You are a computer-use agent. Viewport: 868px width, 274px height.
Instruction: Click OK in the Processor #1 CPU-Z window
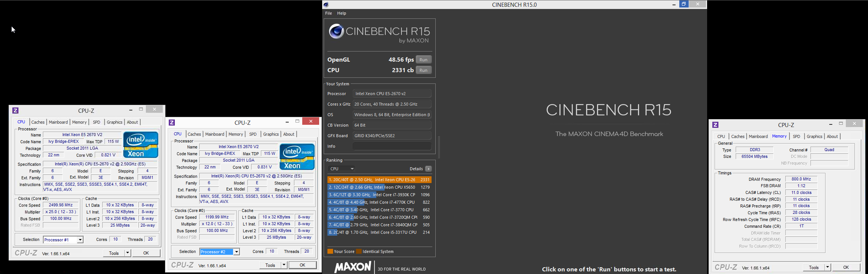tap(146, 253)
